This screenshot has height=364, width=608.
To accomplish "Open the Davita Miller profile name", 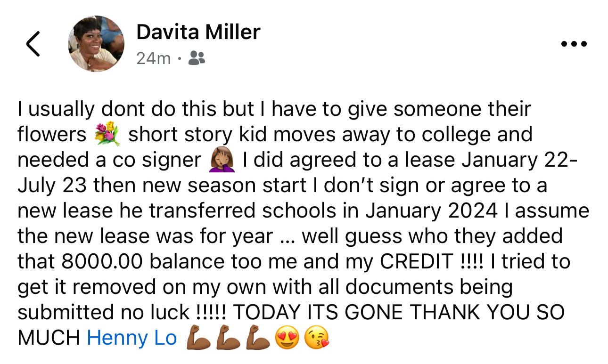I will pyautogui.click(x=198, y=32).
